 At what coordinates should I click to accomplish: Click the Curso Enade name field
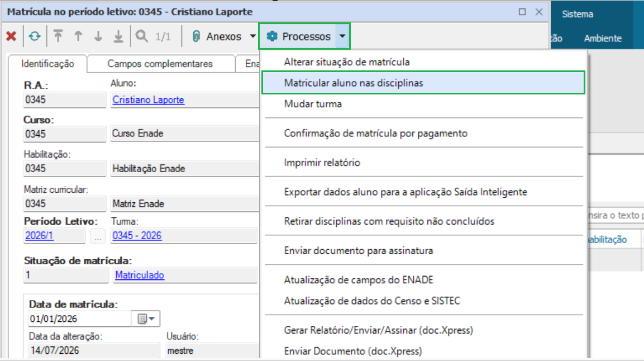point(185,134)
